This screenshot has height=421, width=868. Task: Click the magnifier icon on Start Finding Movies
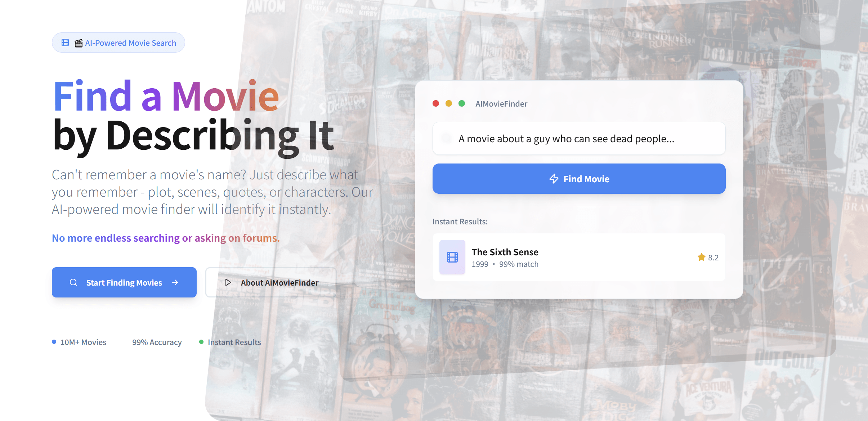[x=73, y=282]
